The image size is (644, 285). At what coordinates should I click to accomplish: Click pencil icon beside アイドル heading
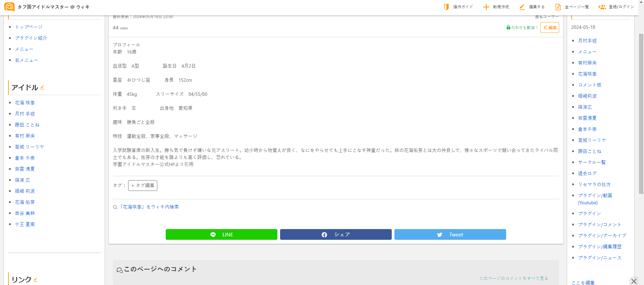tap(42, 88)
